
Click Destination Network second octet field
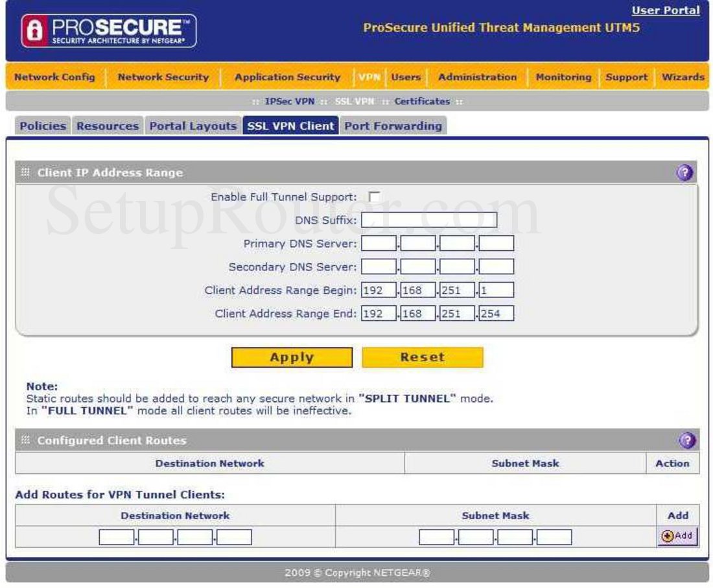click(x=156, y=537)
